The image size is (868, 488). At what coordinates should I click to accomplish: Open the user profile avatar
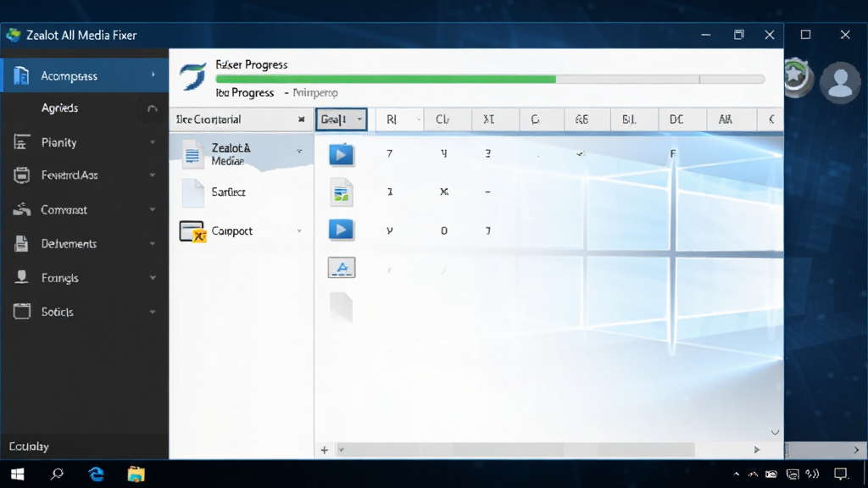(x=840, y=82)
